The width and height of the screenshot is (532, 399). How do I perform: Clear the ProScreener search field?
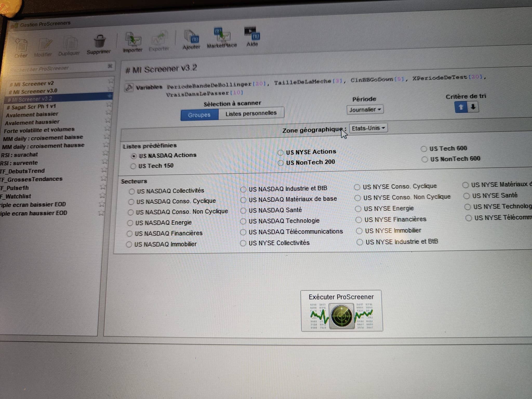click(110, 66)
